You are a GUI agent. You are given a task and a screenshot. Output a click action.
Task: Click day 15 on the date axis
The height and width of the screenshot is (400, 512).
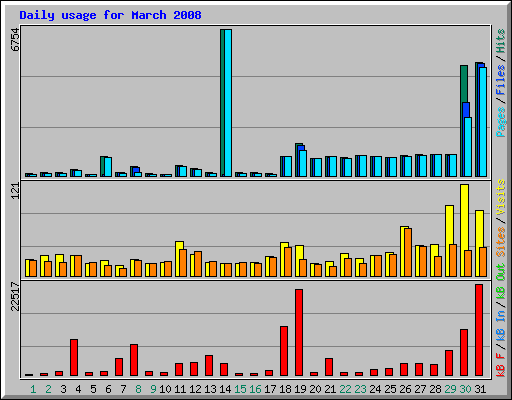tap(240, 389)
